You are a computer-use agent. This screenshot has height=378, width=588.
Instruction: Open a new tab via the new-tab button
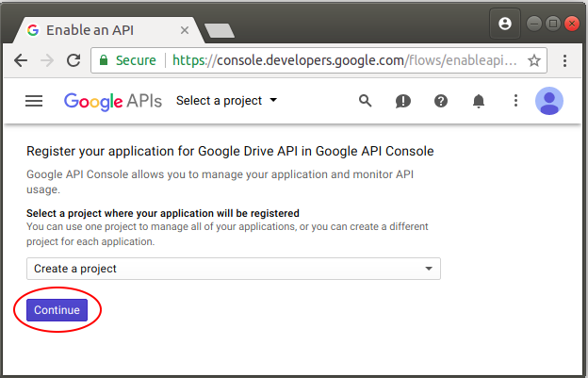point(220,30)
